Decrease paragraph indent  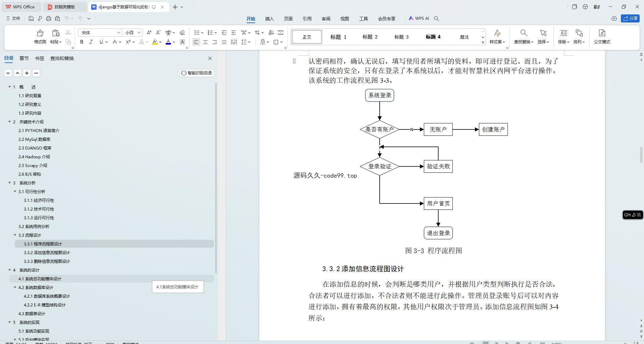pyautogui.click(x=224, y=33)
